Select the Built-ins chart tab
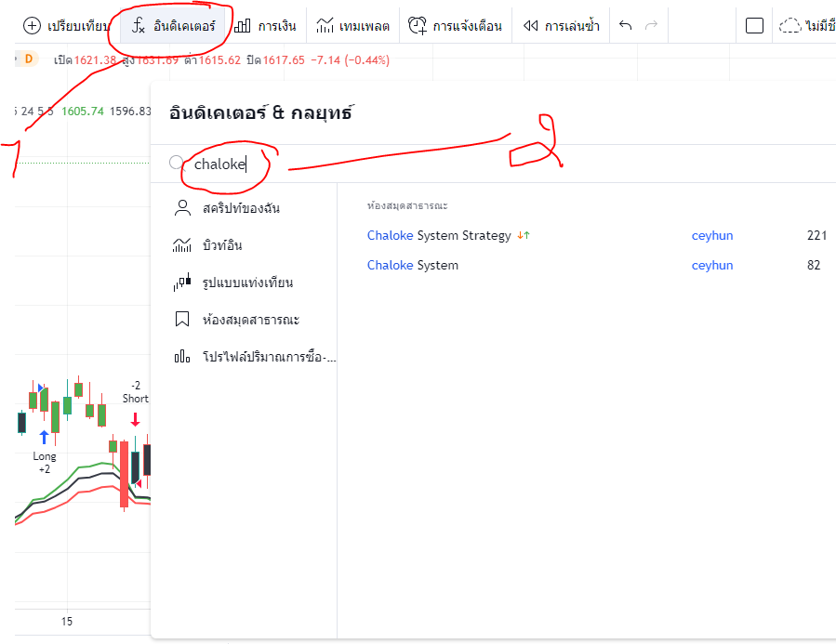This screenshot has width=836, height=644. coord(245,245)
